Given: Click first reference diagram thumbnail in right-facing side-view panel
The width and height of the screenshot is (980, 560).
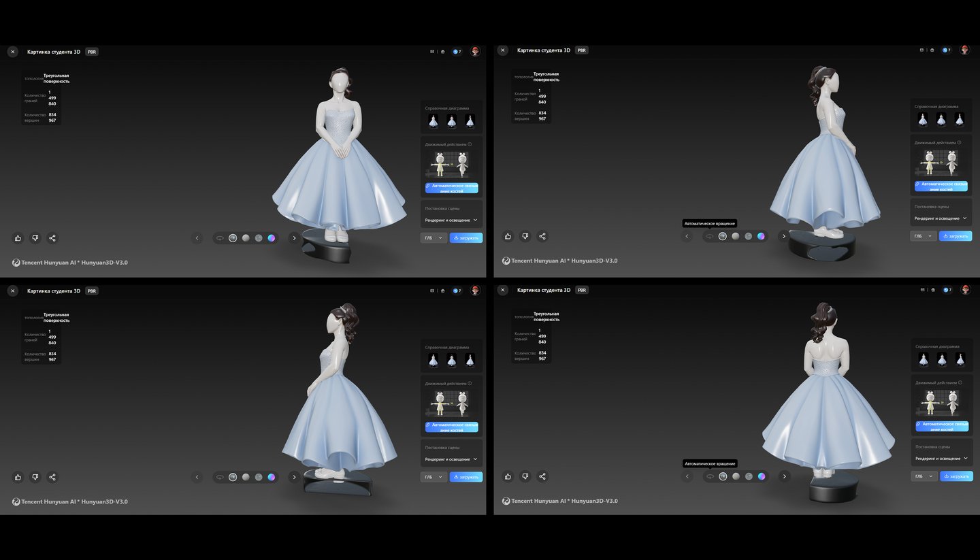Looking at the screenshot, I should [923, 120].
